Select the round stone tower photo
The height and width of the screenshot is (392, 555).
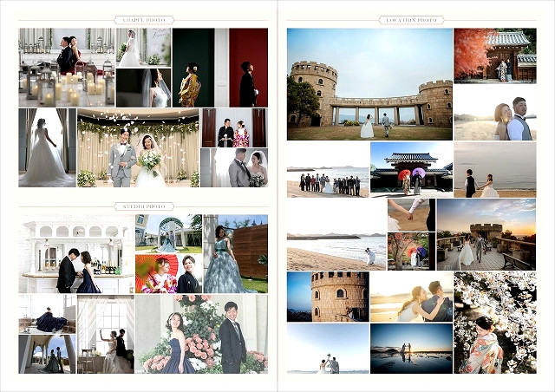pyautogui.click(x=327, y=297)
